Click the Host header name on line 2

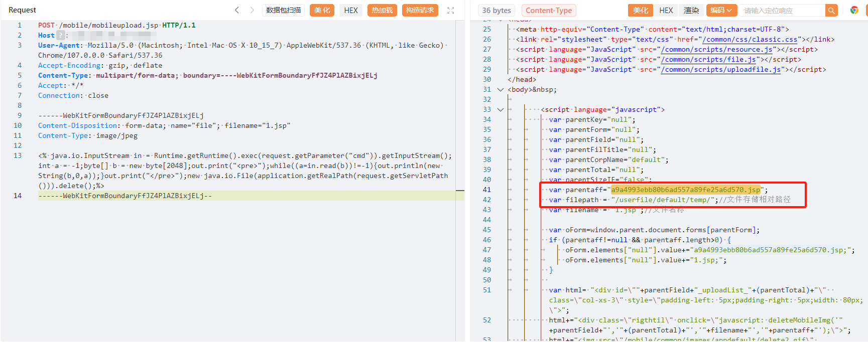pyautogui.click(x=46, y=35)
